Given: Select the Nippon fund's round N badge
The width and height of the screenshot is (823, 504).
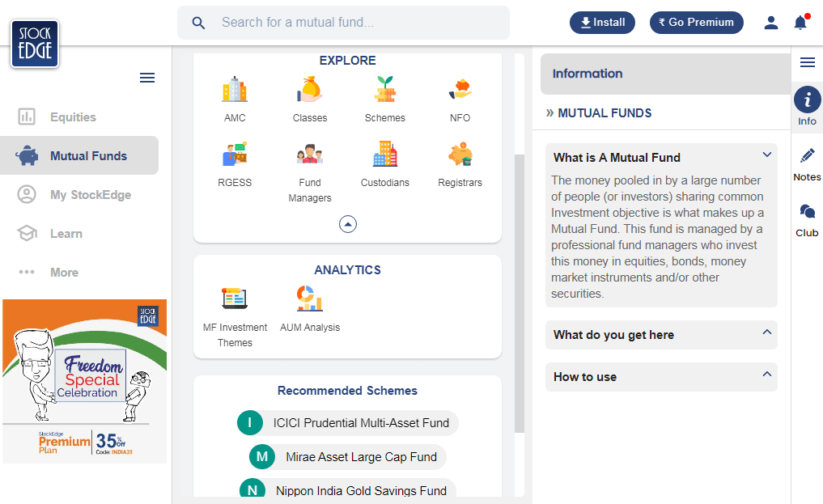Looking at the screenshot, I should [252, 489].
